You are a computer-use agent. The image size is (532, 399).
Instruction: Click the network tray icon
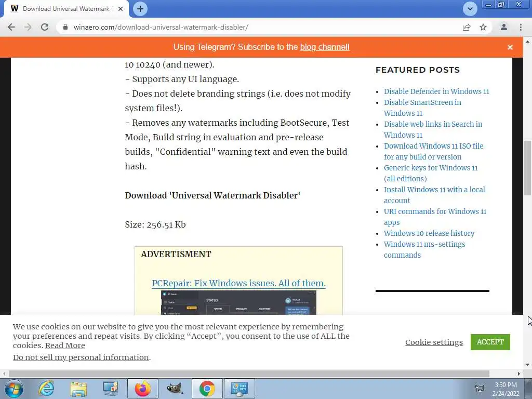pyautogui.click(x=480, y=389)
